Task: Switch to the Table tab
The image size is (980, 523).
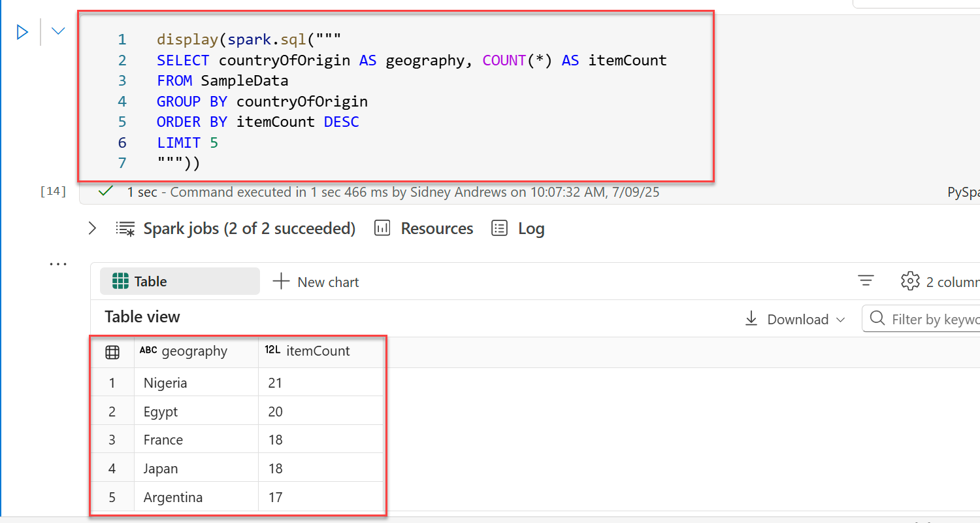Action: click(180, 281)
